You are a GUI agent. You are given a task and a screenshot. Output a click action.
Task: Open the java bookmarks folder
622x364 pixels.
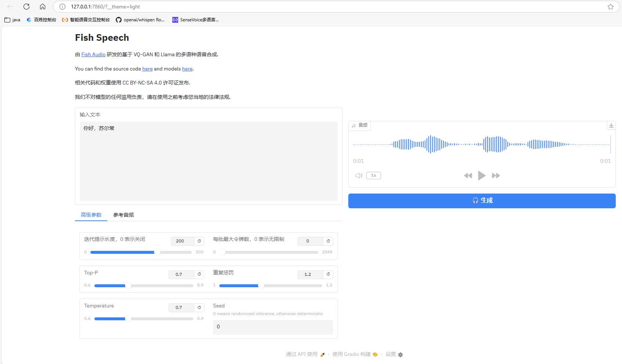pos(12,20)
